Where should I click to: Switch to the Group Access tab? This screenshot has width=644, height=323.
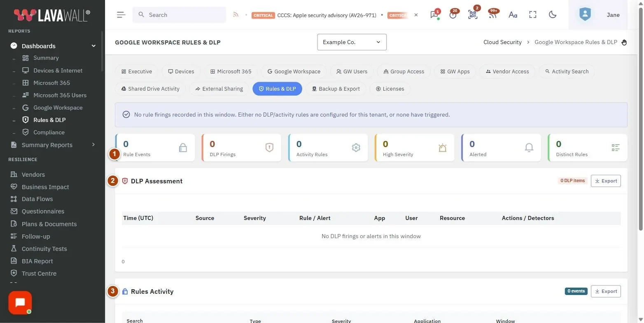(404, 71)
